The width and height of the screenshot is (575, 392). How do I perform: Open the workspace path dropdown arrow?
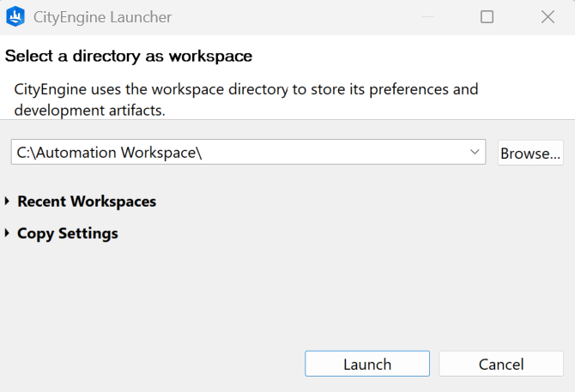[475, 152]
